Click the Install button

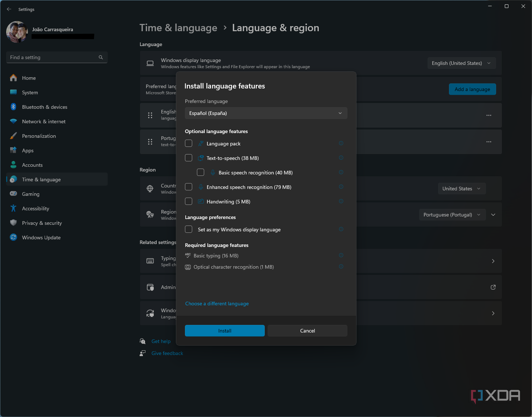[x=224, y=330]
